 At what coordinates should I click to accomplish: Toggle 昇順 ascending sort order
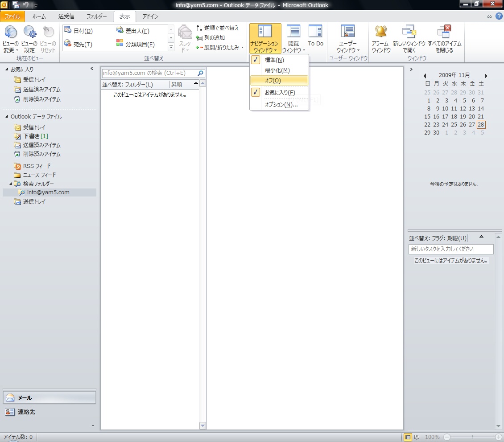tap(184, 84)
